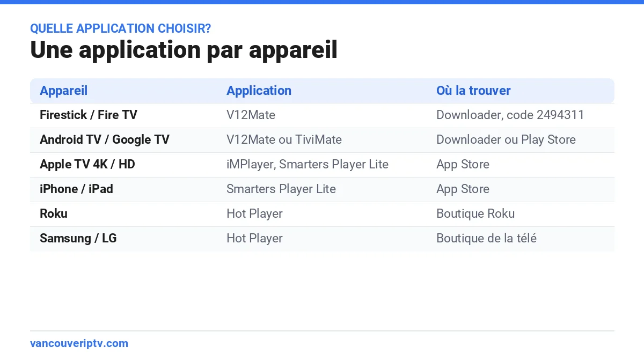The image size is (644, 362).
Task: Select the 'V12Mate ou TiviMate' cell
Action: coord(284,139)
